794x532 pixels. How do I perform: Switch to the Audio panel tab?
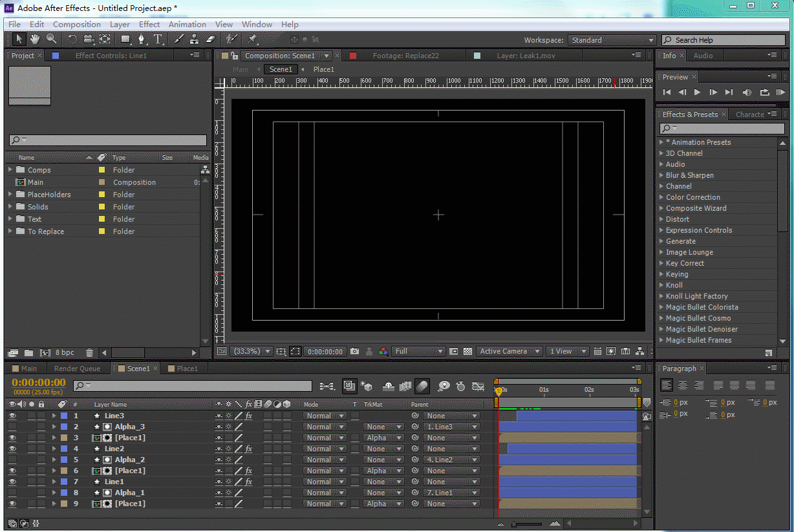point(703,56)
